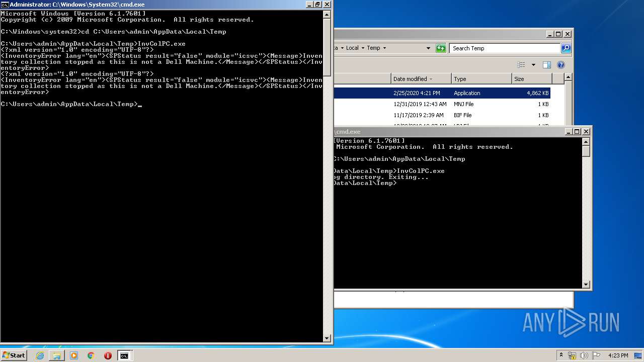Click the 4,862 KB size cell

(538, 93)
